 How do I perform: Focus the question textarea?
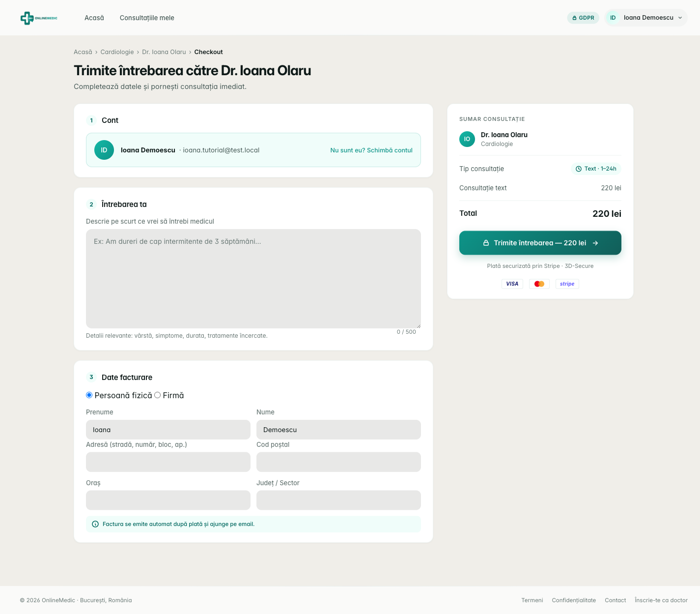[253, 279]
